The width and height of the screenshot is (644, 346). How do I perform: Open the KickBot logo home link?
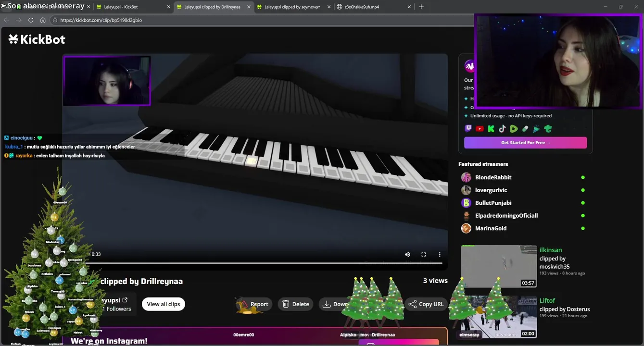[x=37, y=39]
